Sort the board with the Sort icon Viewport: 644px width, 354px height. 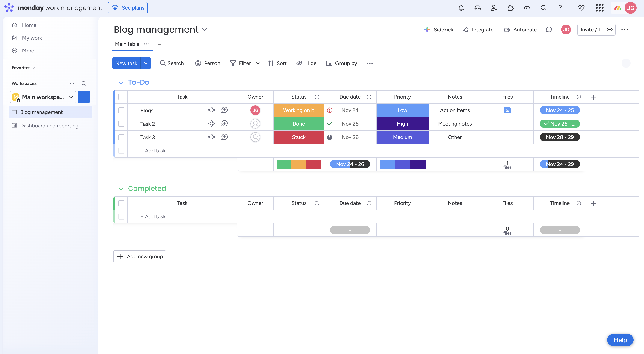(x=277, y=63)
